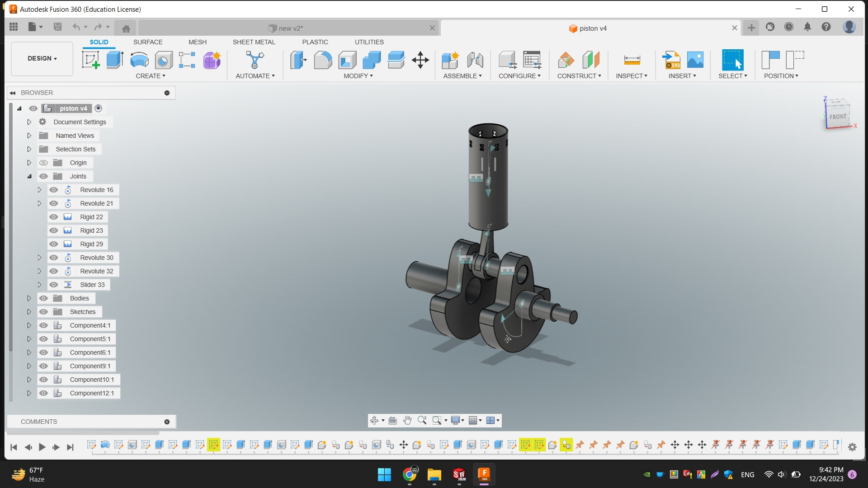Click the Insert Canvas image icon
The height and width of the screenshot is (488, 868).
[x=695, y=60]
